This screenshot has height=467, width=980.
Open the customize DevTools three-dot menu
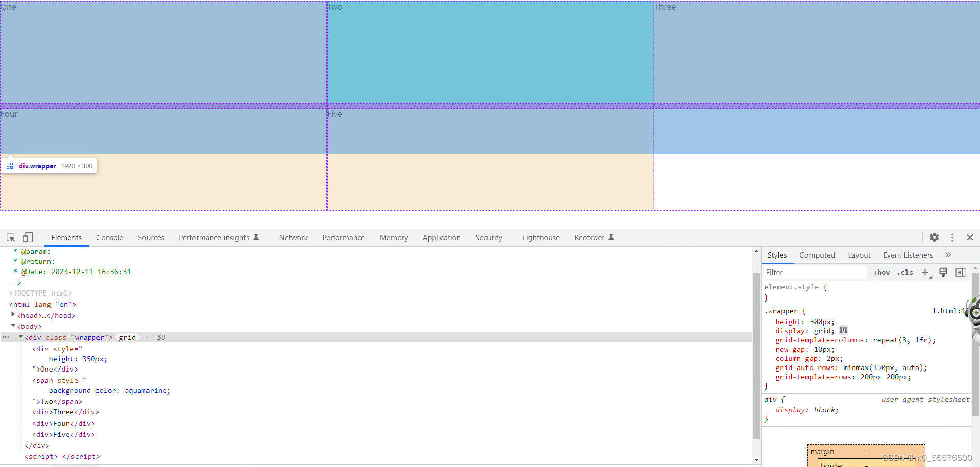tap(952, 237)
